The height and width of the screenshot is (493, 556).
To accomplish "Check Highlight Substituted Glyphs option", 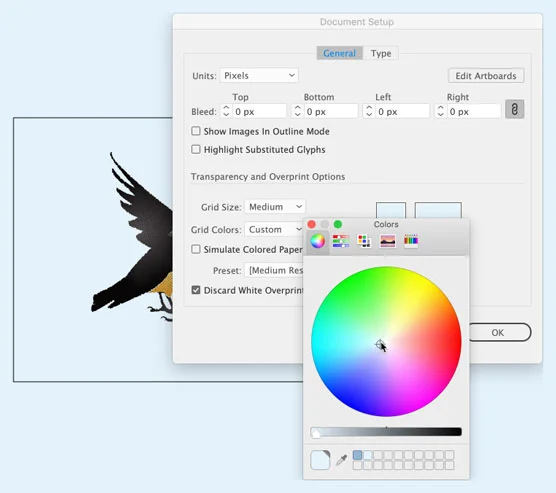I will pyautogui.click(x=196, y=149).
